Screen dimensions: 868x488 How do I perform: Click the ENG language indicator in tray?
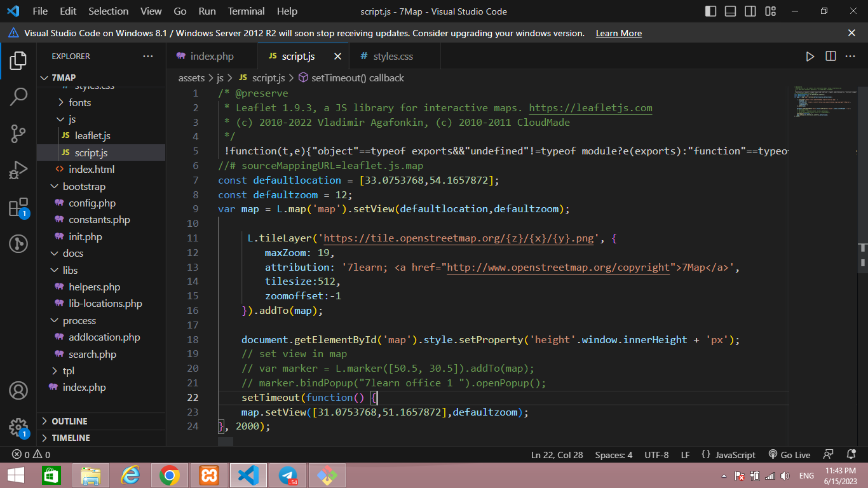tap(806, 476)
